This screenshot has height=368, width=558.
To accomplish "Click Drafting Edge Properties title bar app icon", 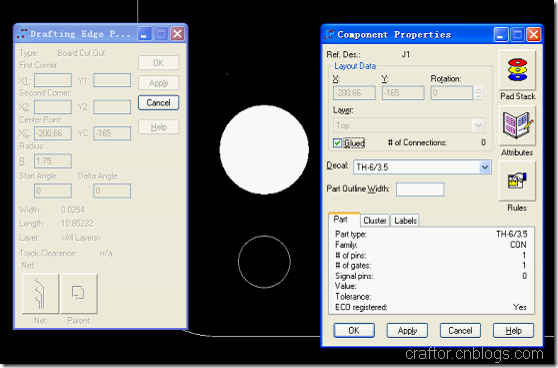I will pyautogui.click(x=22, y=34).
